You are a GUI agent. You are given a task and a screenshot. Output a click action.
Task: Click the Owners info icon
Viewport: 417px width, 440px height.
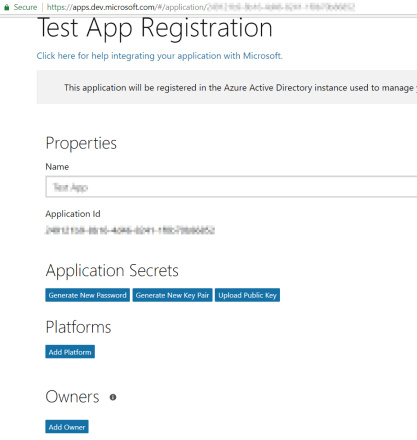tap(113, 397)
